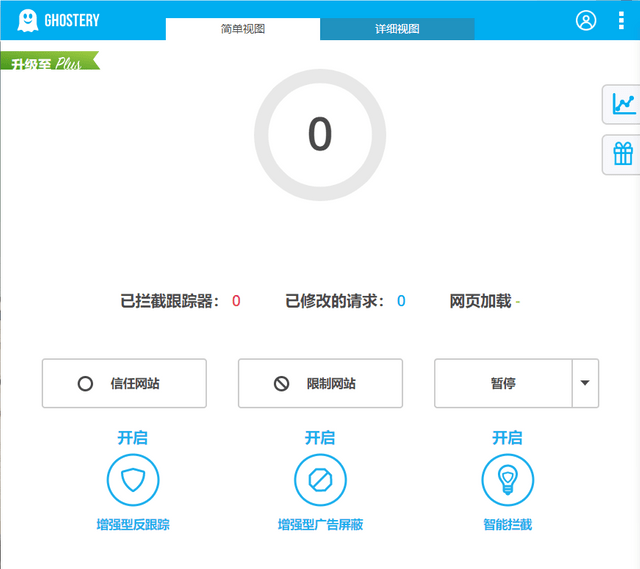
Task: Expand the 暂停 duration dropdown arrow
Action: [585, 383]
